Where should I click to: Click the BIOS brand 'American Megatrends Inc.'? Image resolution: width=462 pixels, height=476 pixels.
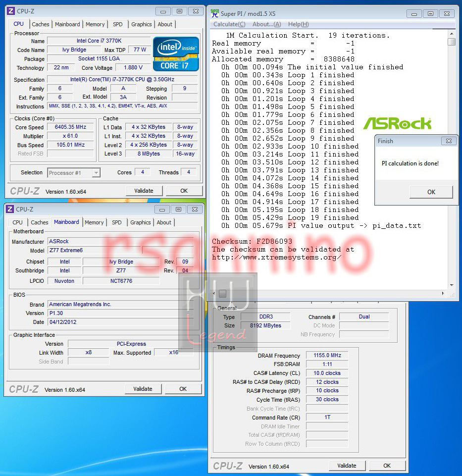pyautogui.click(x=121, y=305)
